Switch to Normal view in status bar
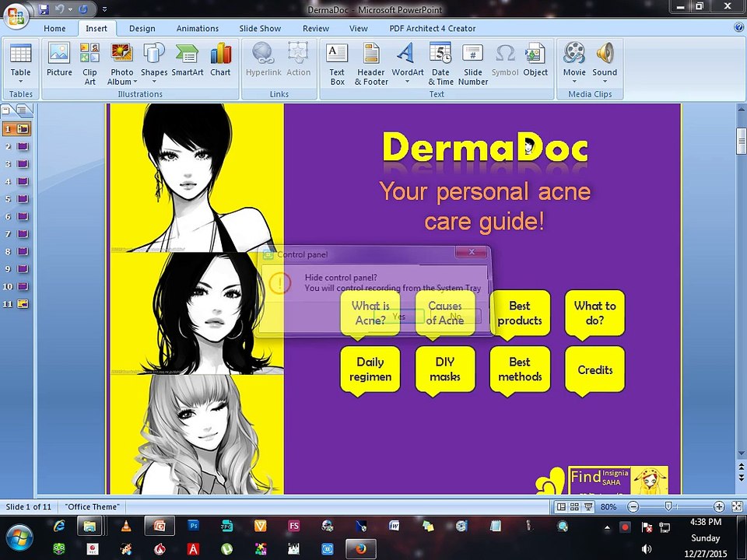The width and height of the screenshot is (747, 560). click(561, 506)
